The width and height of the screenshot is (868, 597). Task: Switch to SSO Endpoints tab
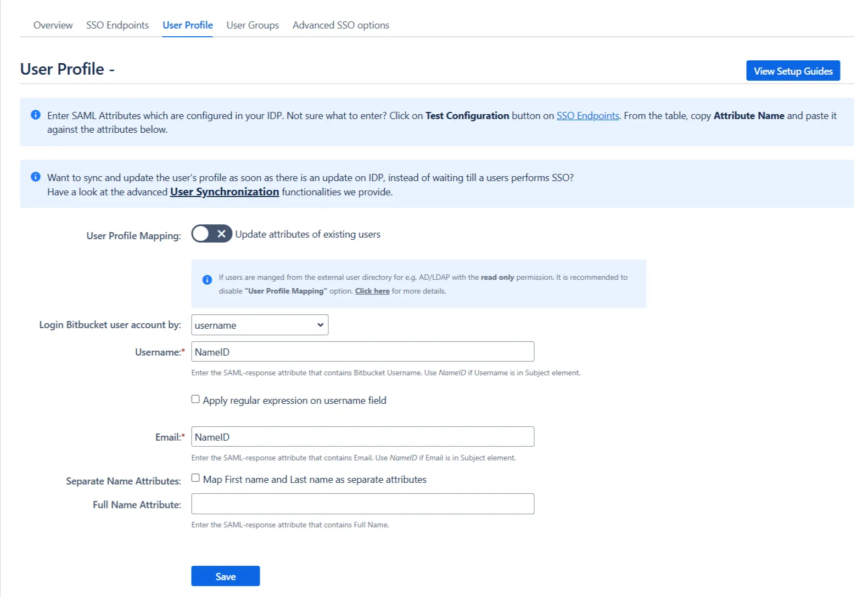click(x=117, y=25)
